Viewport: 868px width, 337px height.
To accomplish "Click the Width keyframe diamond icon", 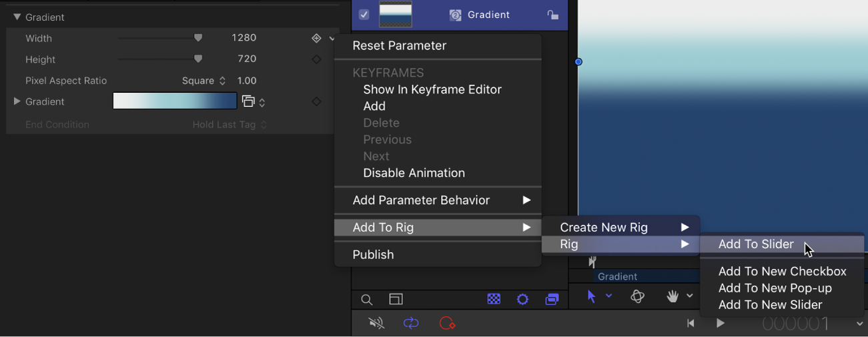I will click(x=316, y=39).
